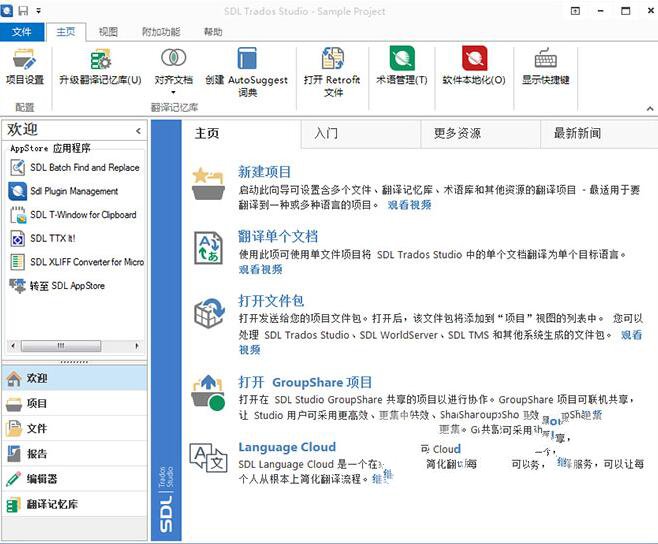Switch to 报告 reports view
This screenshot has height=544, width=658.
pos(75,454)
